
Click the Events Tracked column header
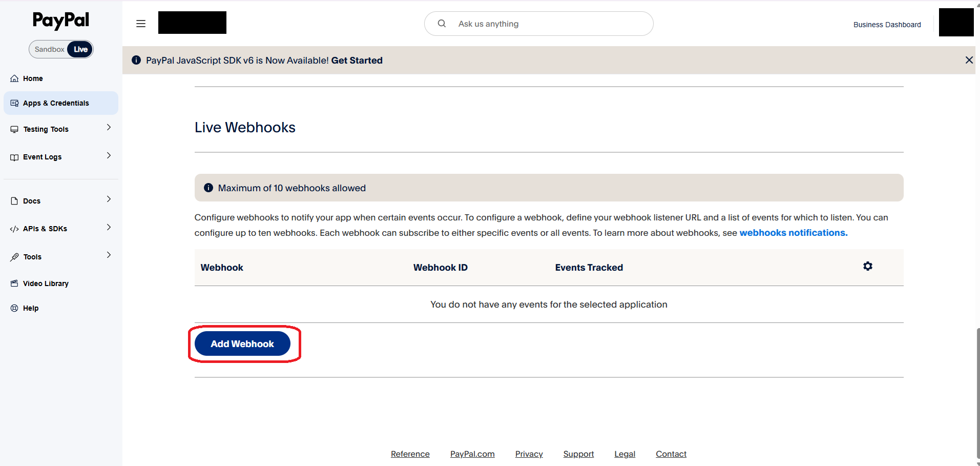tap(589, 268)
